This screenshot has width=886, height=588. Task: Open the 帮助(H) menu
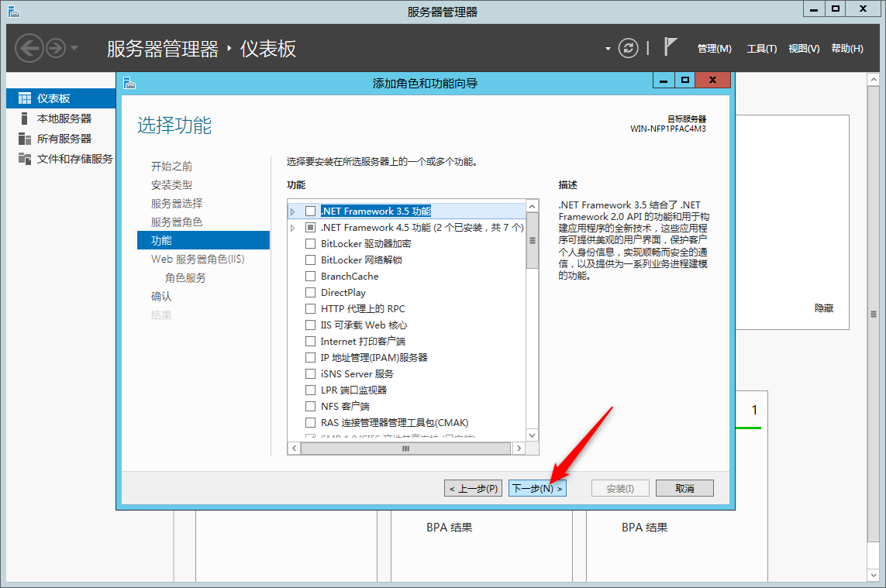click(847, 49)
